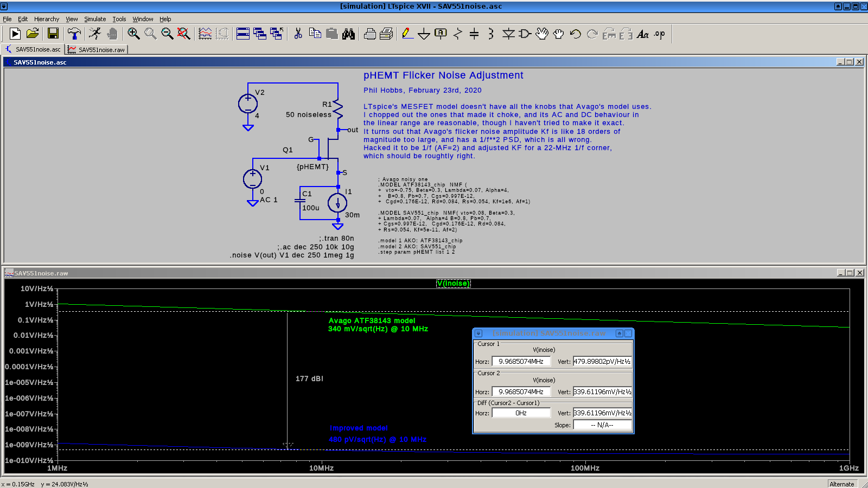Select the Ground symbol tool
This screenshot has width=868, height=488.
tap(424, 34)
